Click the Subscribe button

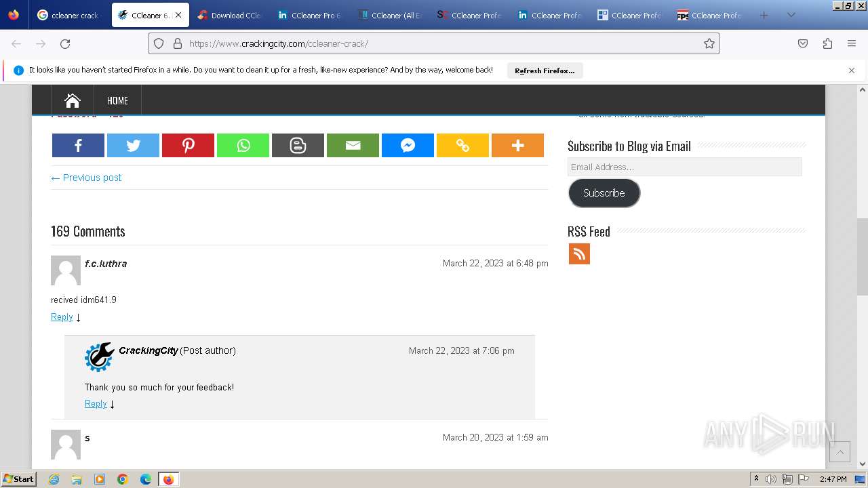coord(604,193)
